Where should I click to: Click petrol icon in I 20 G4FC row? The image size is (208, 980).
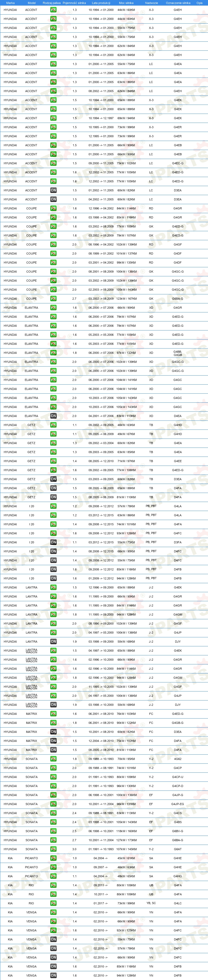(x=53, y=533)
